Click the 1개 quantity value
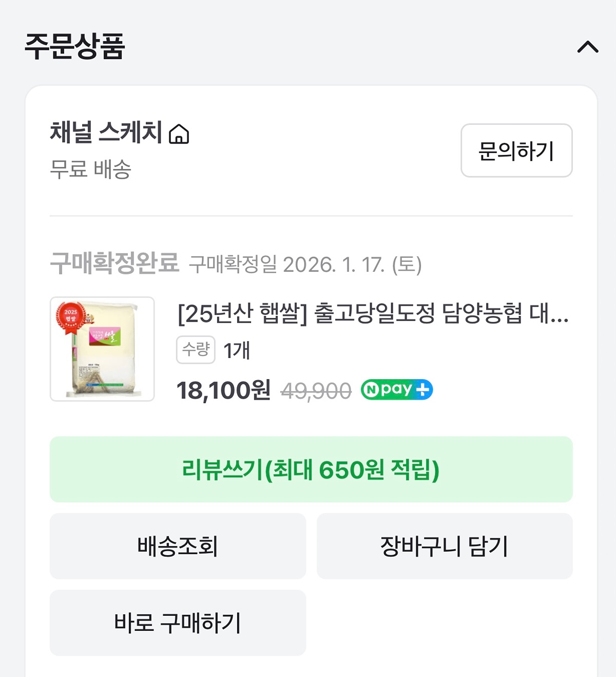Image resolution: width=616 pixels, height=677 pixels. pos(237,350)
